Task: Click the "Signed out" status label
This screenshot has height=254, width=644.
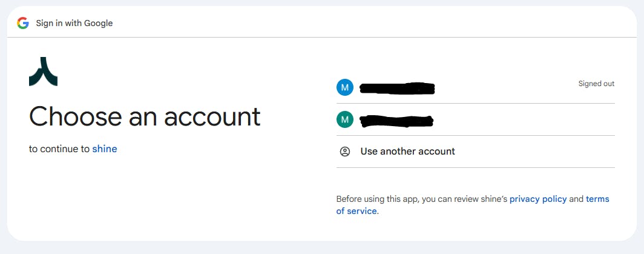Action: click(596, 84)
